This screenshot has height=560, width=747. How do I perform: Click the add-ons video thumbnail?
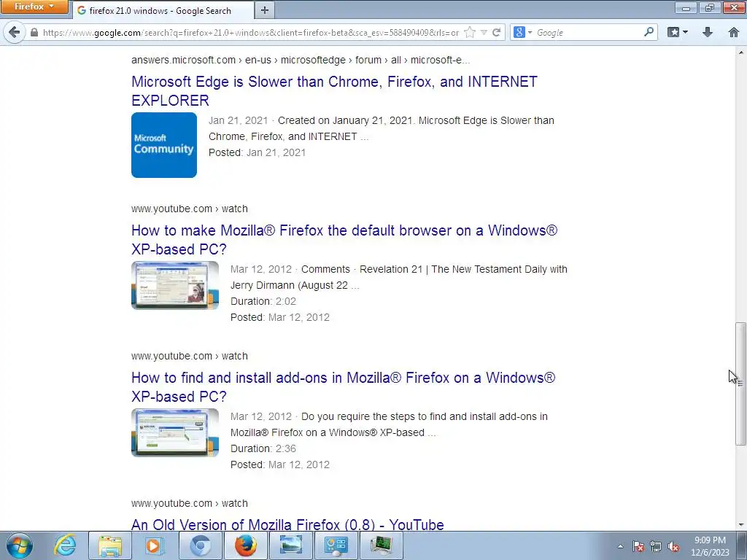pyautogui.click(x=175, y=432)
